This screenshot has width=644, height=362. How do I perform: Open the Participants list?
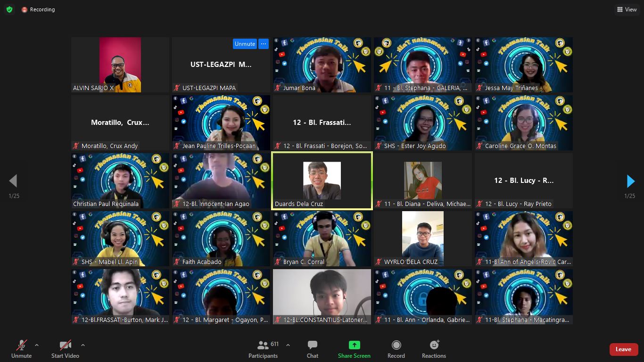pos(263,349)
